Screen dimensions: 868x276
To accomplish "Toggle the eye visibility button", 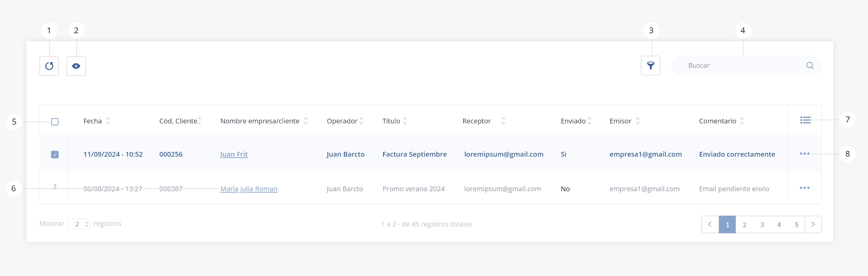I will coord(76,66).
